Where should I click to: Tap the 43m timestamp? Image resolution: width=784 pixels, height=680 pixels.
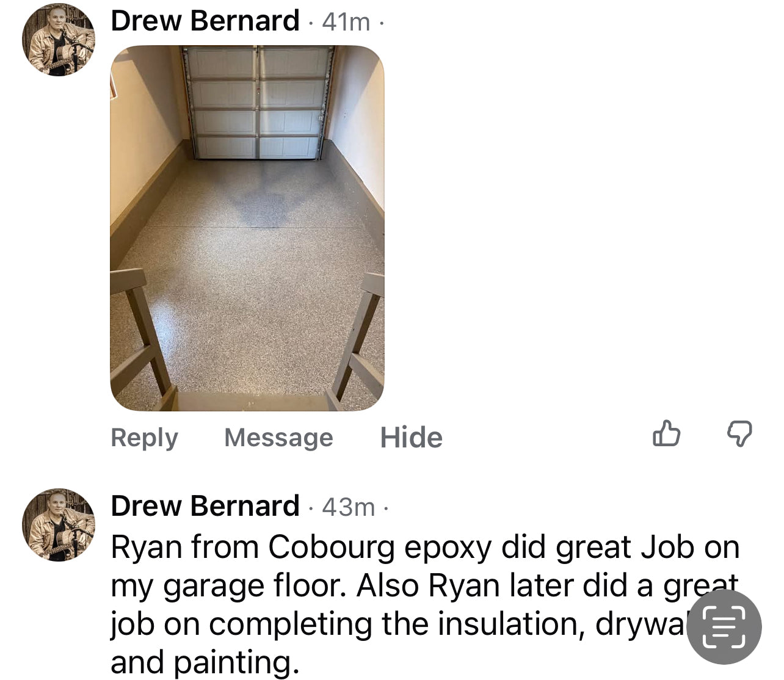pos(348,507)
